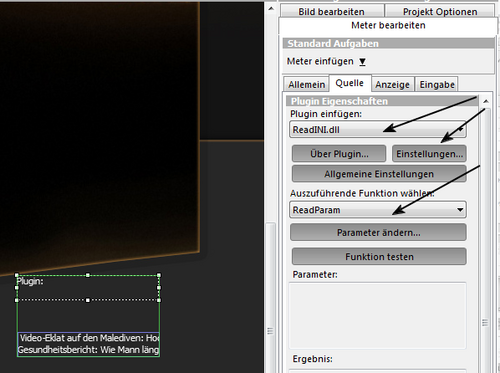Click the scroll up arrow beside the canvas

pyautogui.click(x=271, y=8)
